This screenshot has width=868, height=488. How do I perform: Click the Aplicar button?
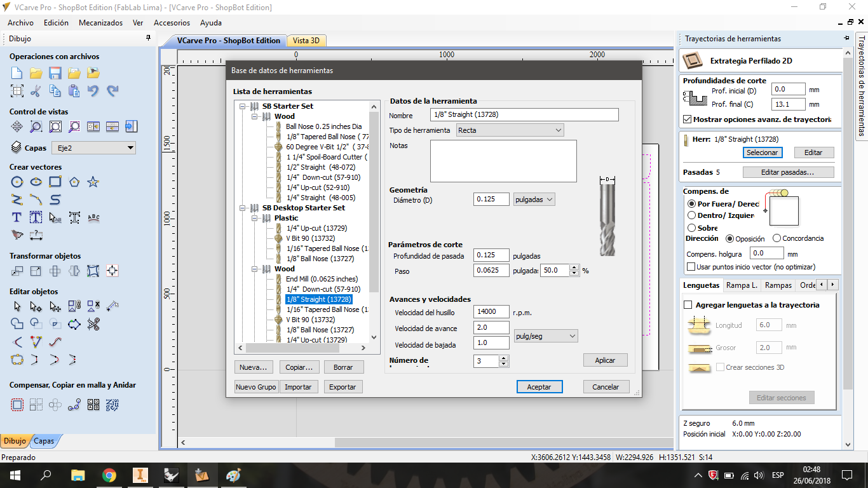(605, 360)
